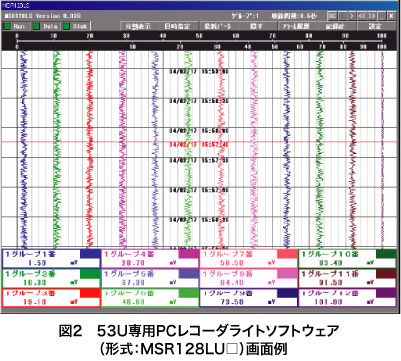Open the アラーム履歴 alarm history
Viewport: 401px width, 361px height.
(x=296, y=26)
